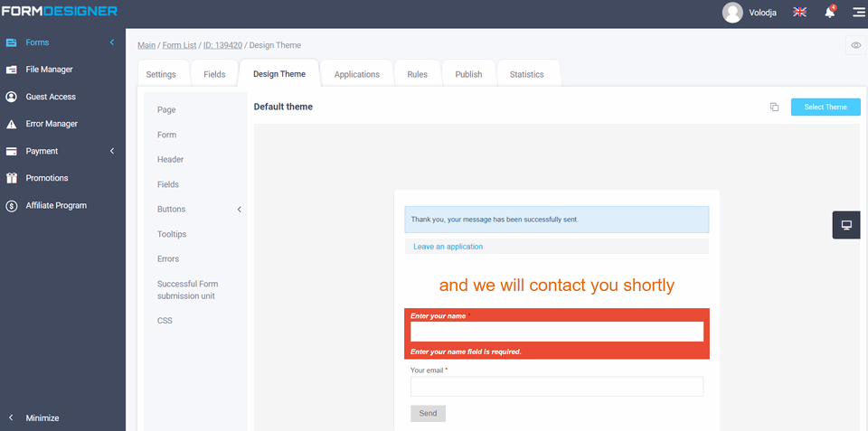Screen dimensions: 868x431
Task: Click the Send button in preview
Action: pos(428,413)
